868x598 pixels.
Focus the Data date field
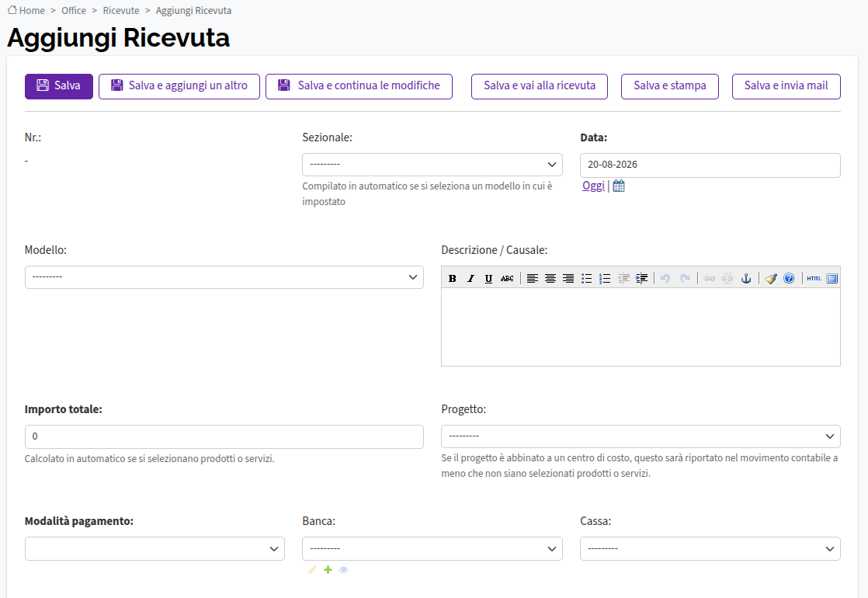coord(710,165)
